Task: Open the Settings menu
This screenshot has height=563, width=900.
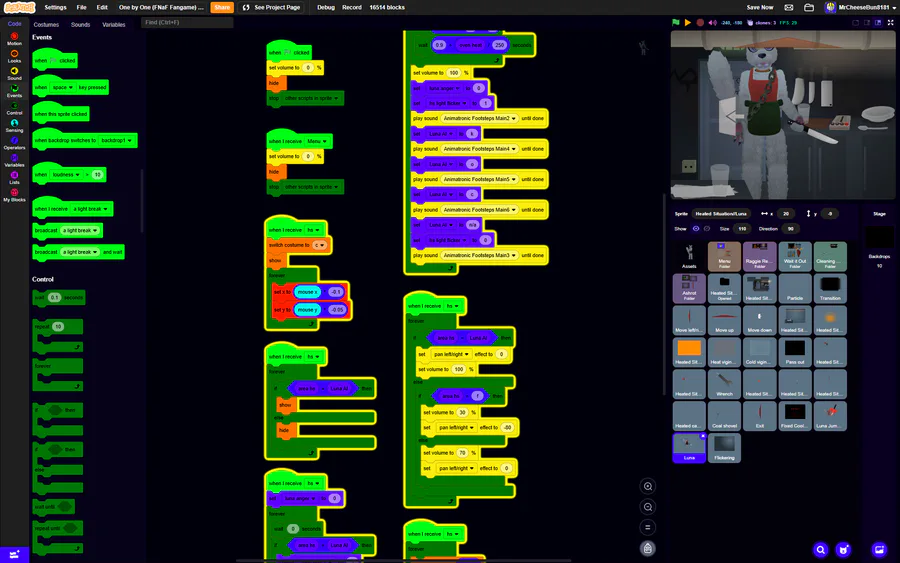Action: [x=55, y=7]
